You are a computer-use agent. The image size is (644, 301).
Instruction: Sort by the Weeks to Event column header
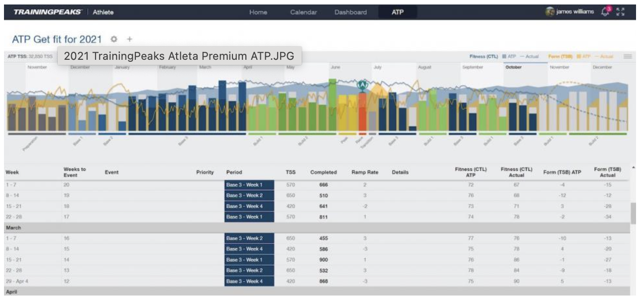point(75,172)
